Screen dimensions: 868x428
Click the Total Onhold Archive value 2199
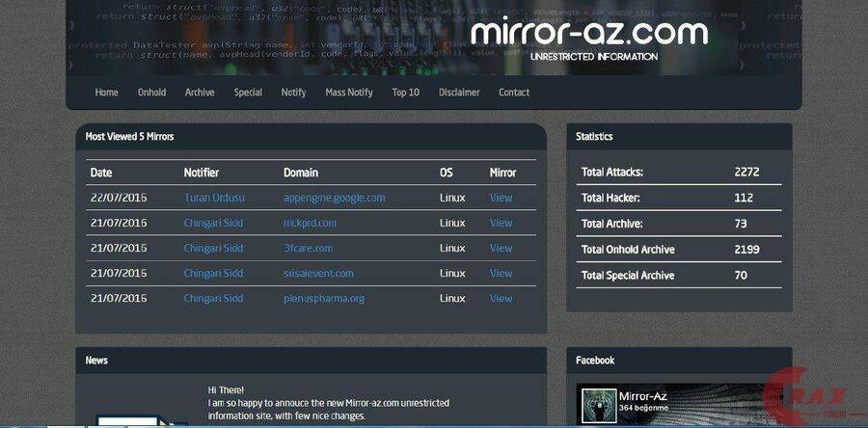point(746,250)
